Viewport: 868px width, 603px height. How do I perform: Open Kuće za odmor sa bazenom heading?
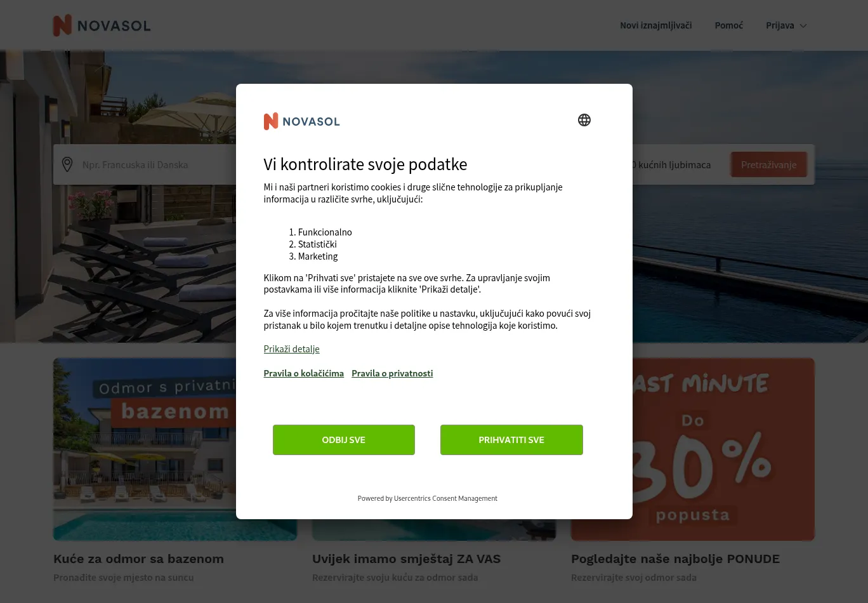138,559
